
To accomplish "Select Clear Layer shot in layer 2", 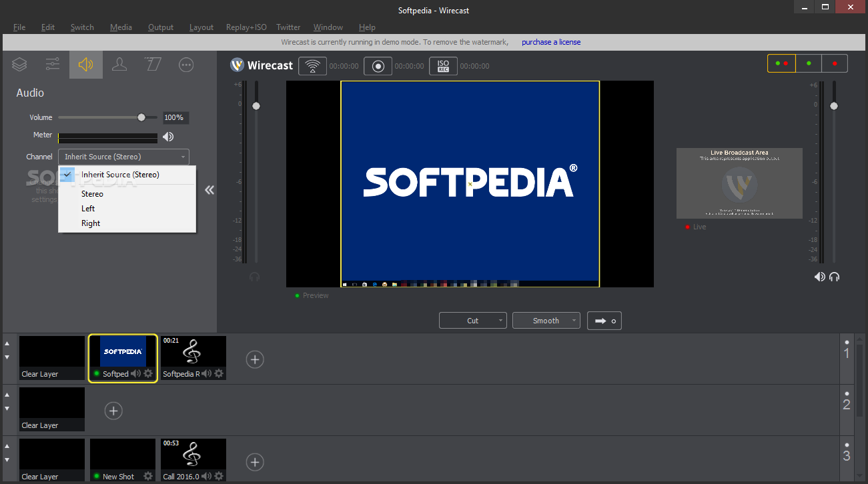I will [52, 409].
